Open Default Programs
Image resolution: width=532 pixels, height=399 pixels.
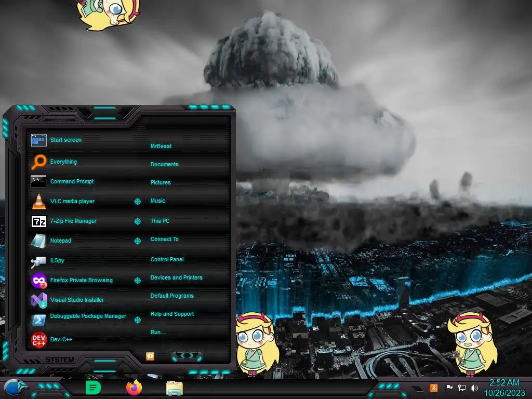(172, 296)
